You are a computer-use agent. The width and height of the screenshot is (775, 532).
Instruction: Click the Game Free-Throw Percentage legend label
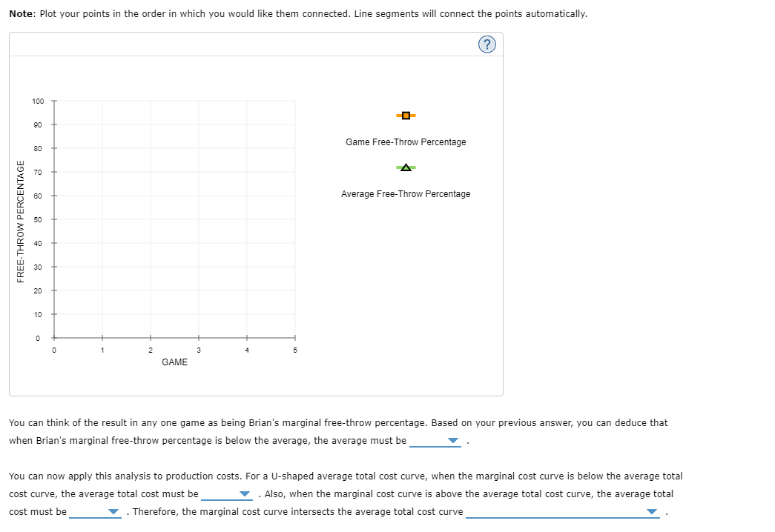point(406,142)
